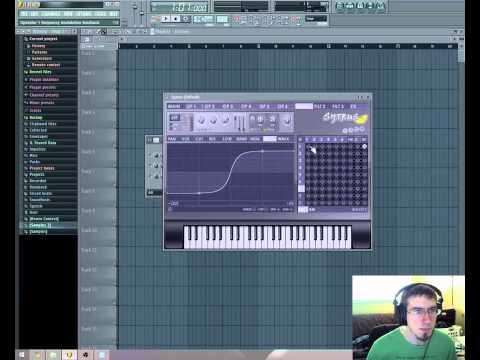The image size is (480, 360).
Task: Open the FILT 2 tab in Sytrus
Action: point(319,106)
